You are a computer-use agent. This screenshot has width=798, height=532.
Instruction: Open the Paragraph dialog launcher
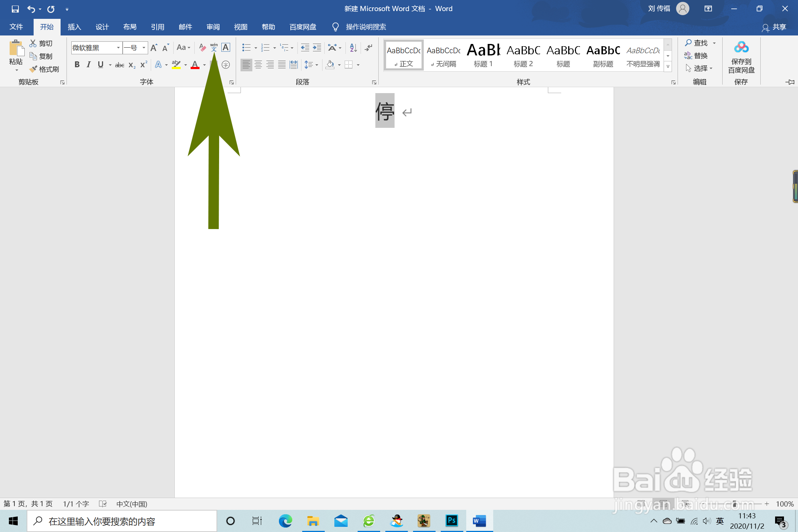(x=374, y=82)
